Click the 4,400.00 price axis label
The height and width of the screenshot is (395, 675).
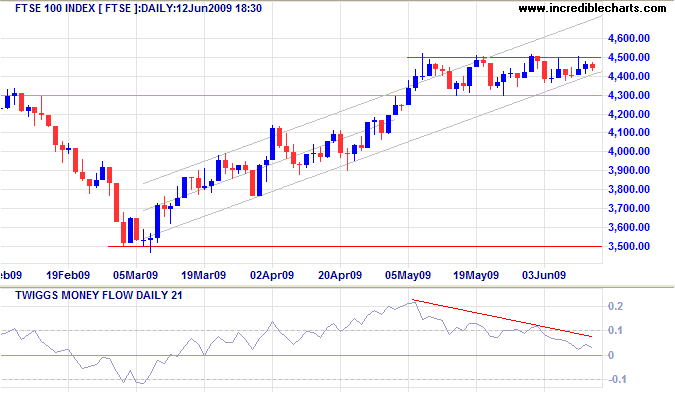(x=629, y=76)
